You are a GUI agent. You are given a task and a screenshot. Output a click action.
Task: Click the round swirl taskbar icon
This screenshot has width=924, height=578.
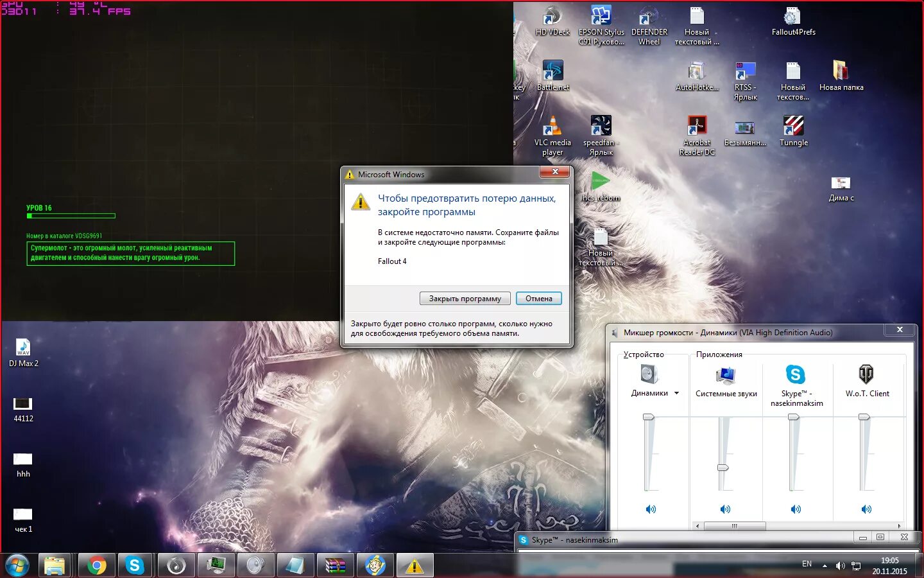176,566
